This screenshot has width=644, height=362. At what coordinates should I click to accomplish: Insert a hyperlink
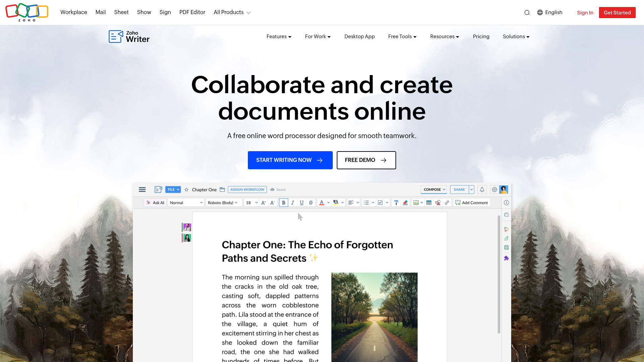point(447,202)
